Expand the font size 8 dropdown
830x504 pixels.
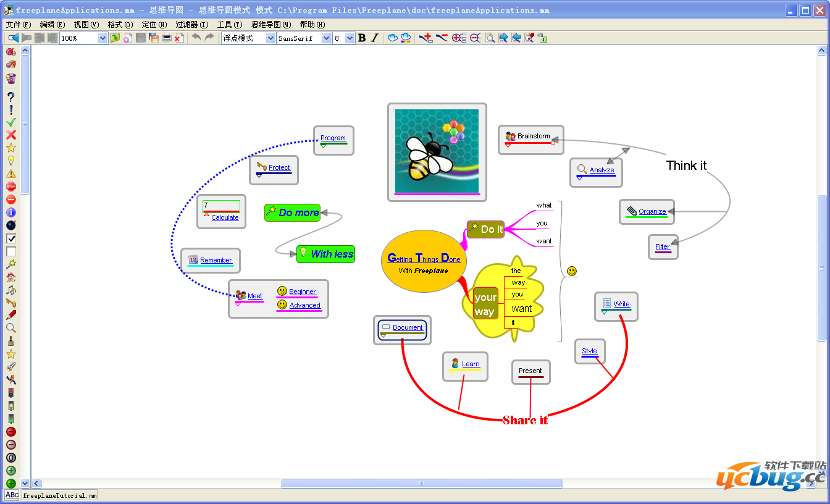(x=350, y=38)
